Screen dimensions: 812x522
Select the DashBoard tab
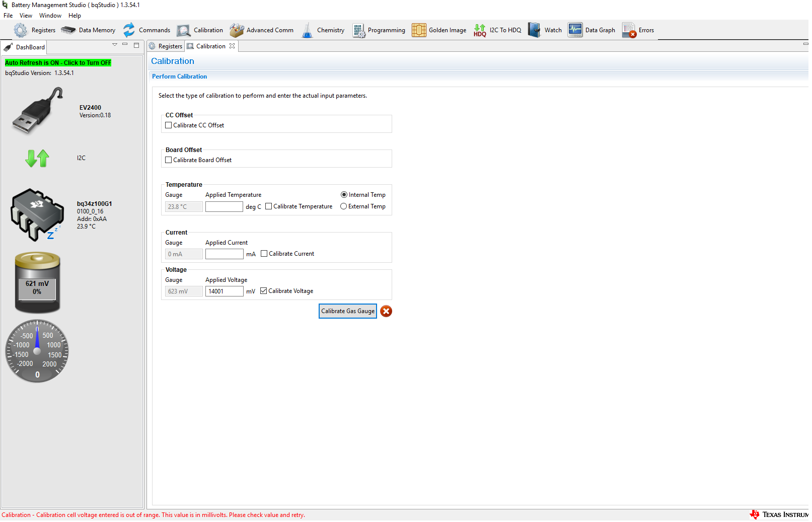[x=25, y=47]
